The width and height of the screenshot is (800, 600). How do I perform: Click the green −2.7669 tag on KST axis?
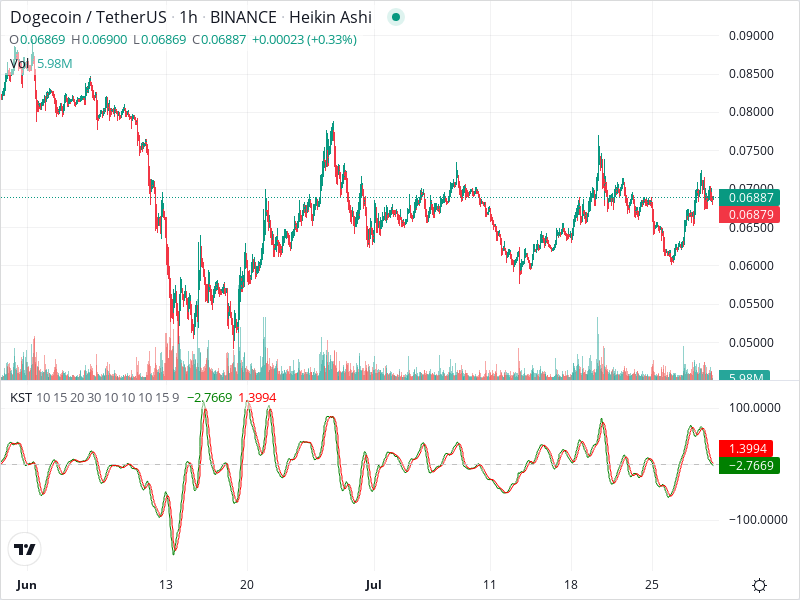[749, 465]
